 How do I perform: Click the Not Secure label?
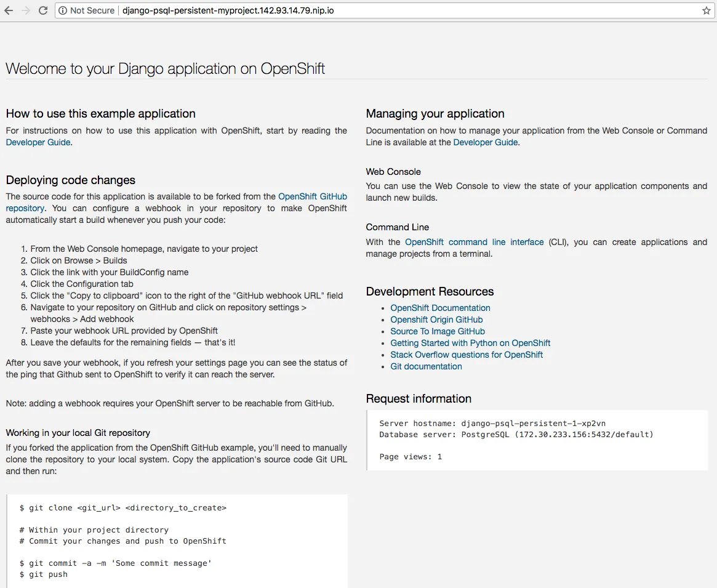(x=92, y=10)
